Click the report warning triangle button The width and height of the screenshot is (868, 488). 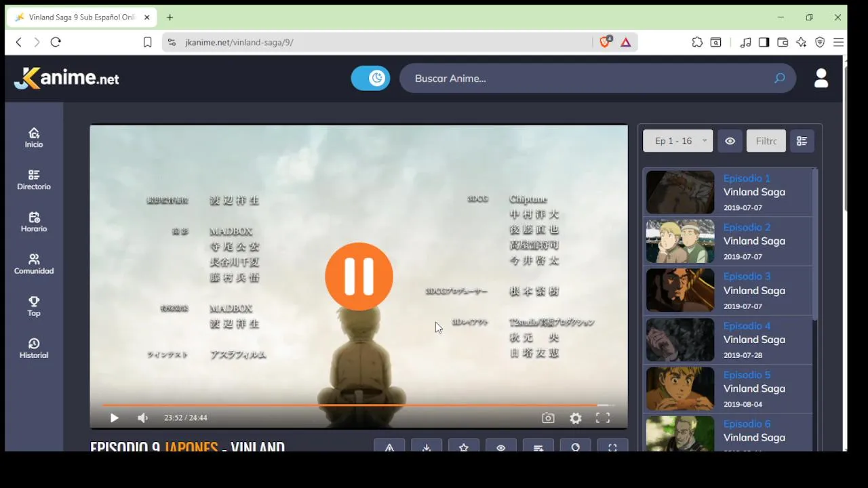(389, 446)
